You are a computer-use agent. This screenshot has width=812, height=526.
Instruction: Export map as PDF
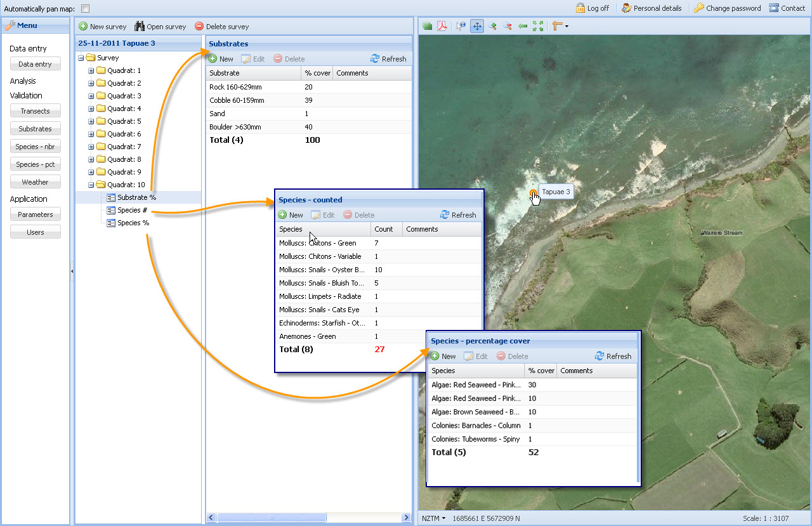pyautogui.click(x=442, y=26)
